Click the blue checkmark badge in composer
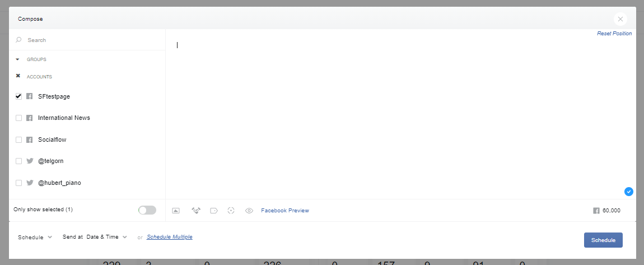Viewport: 644px width, 265px height. pos(628,192)
